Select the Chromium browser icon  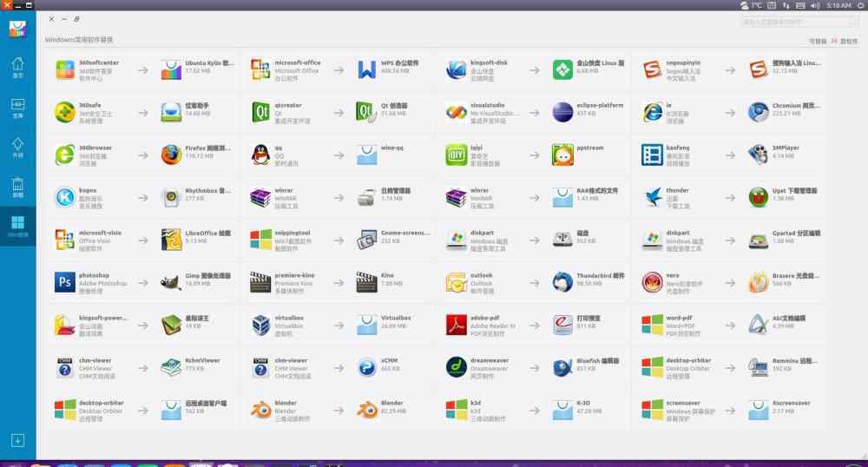click(x=759, y=112)
